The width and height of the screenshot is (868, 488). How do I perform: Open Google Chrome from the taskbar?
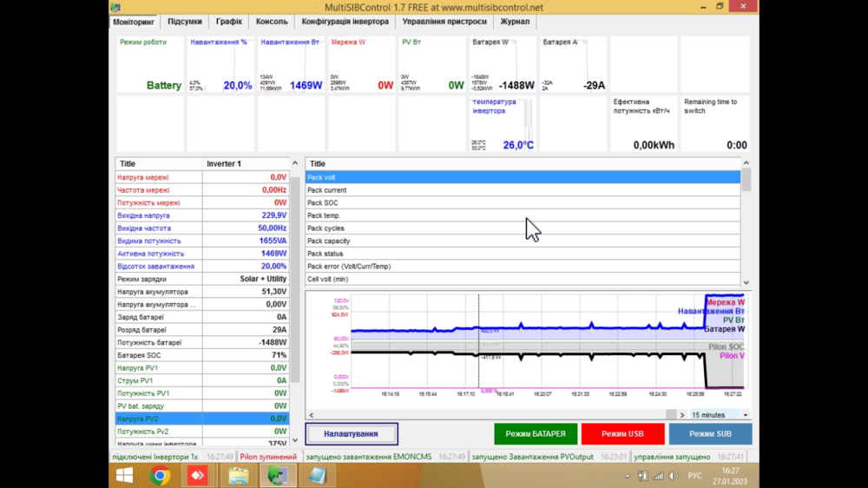coord(160,475)
